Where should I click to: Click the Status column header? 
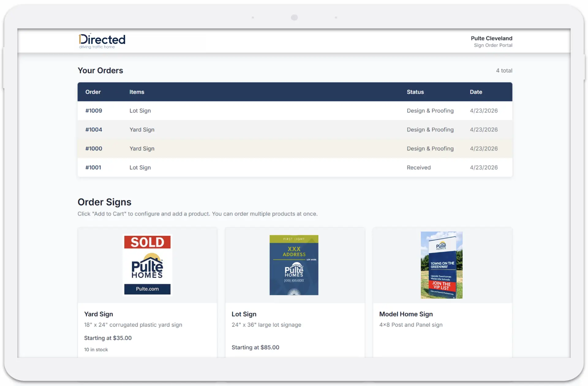pos(415,92)
